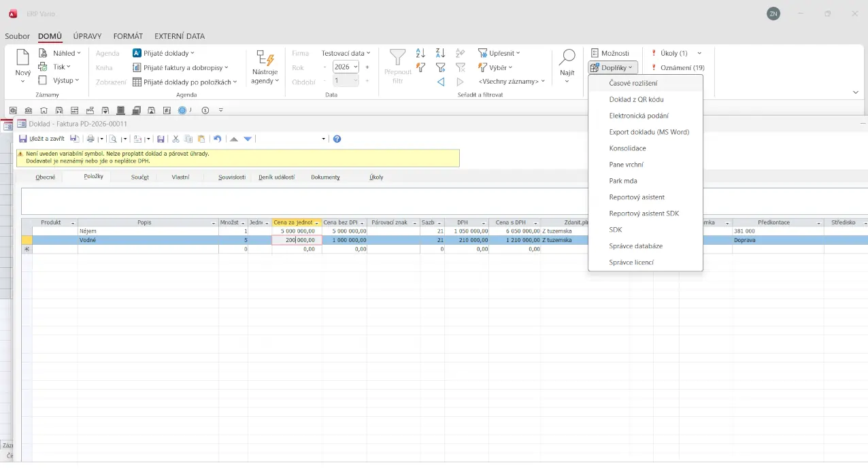Click Popis cell containing Nájem
This screenshot has height=476, width=868.
[x=148, y=231]
